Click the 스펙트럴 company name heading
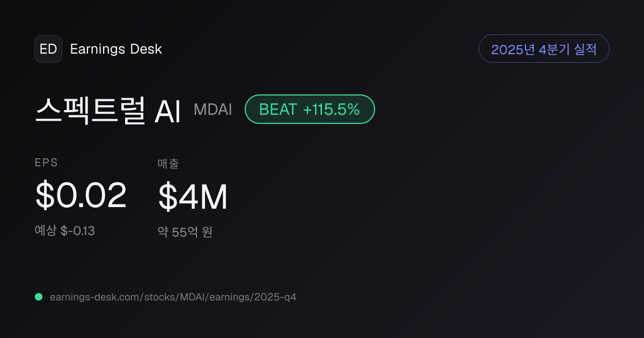 [x=90, y=111]
